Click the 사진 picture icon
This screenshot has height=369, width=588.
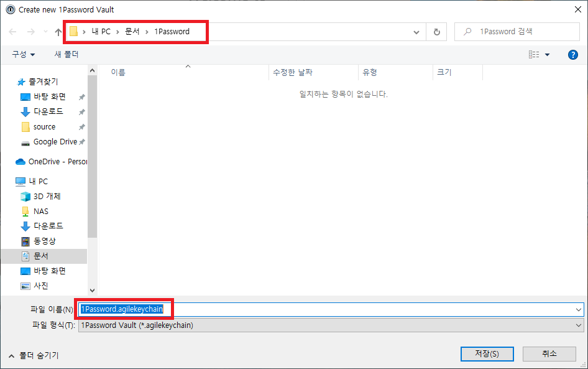25,286
